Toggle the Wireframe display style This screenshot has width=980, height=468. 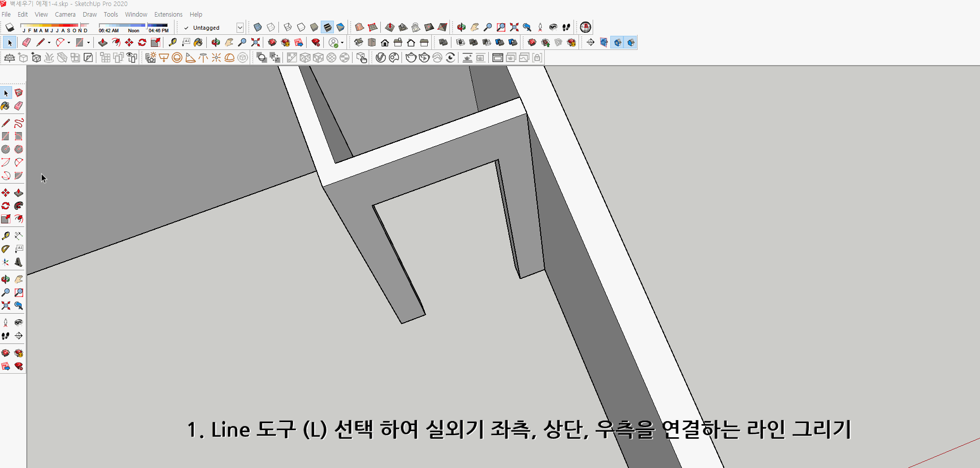pos(288,27)
